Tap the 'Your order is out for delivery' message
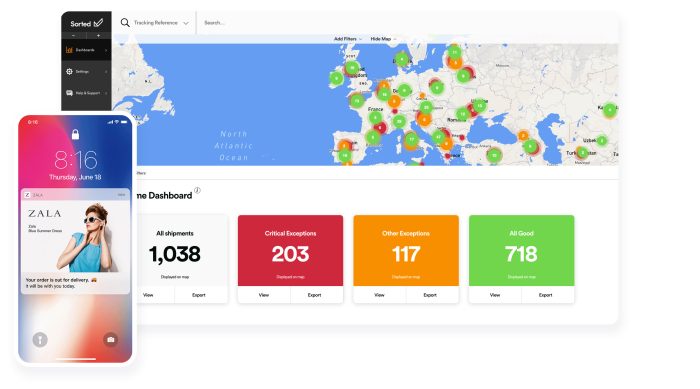 click(61, 283)
